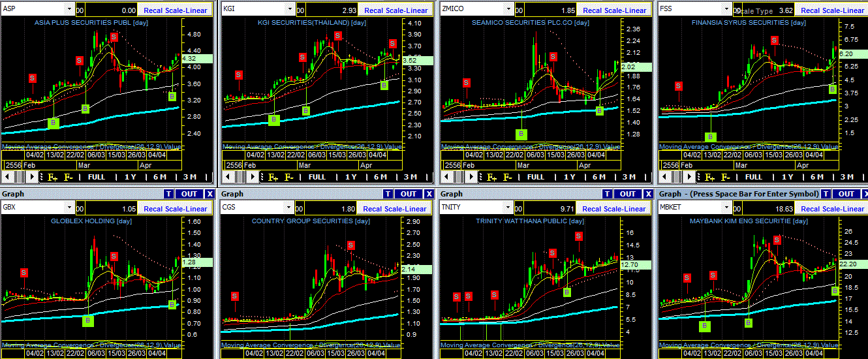
Task: Click the right scroll arrow under ZMICO chart
Action: click(471, 177)
